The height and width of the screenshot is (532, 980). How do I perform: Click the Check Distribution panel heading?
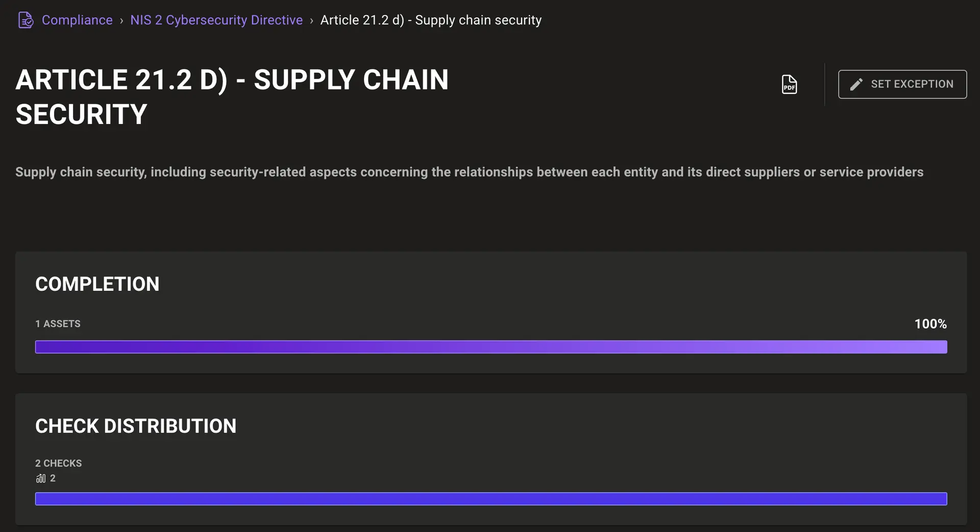coord(136,426)
